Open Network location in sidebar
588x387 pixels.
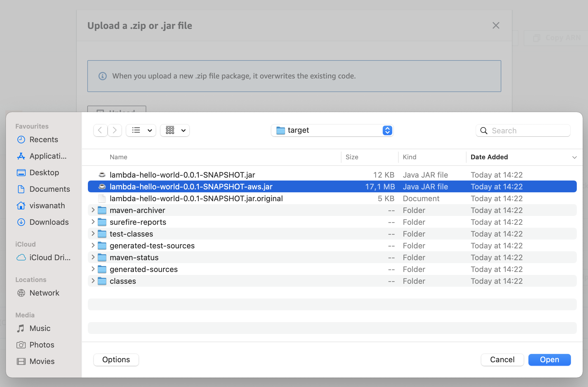point(44,293)
